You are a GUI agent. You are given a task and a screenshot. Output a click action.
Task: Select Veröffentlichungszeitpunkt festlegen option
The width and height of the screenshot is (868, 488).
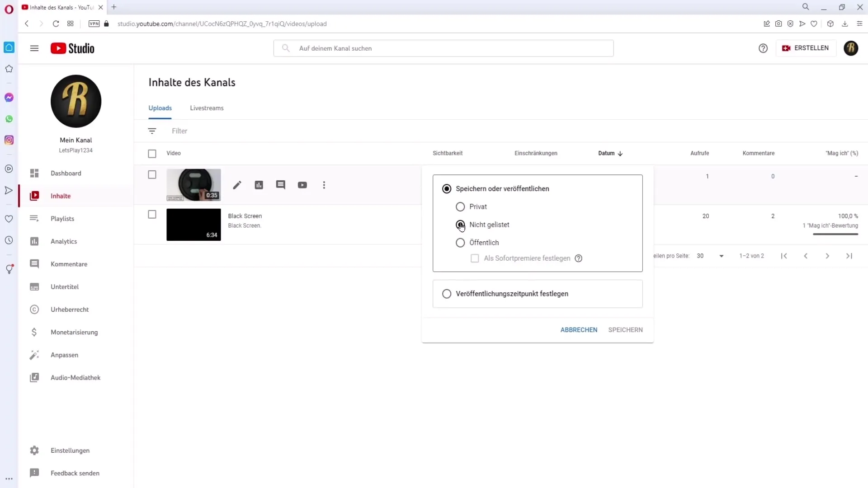pyautogui.click(x=447, y=294)
